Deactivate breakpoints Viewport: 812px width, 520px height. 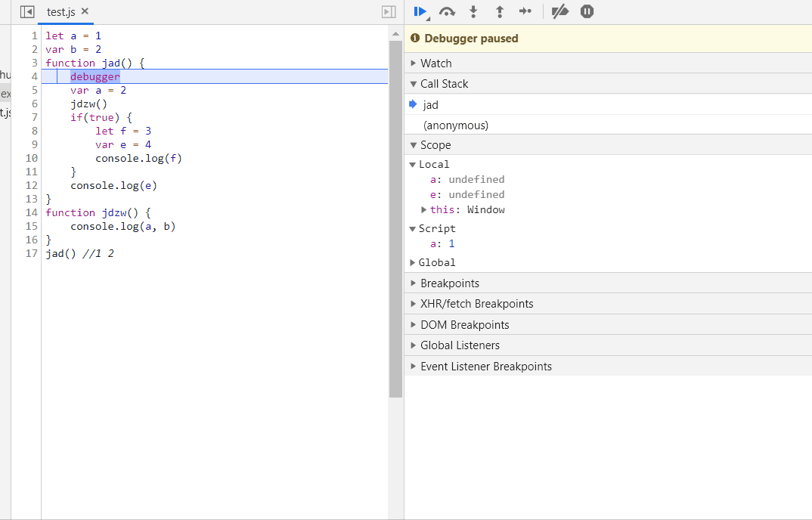tap(560, 11)
